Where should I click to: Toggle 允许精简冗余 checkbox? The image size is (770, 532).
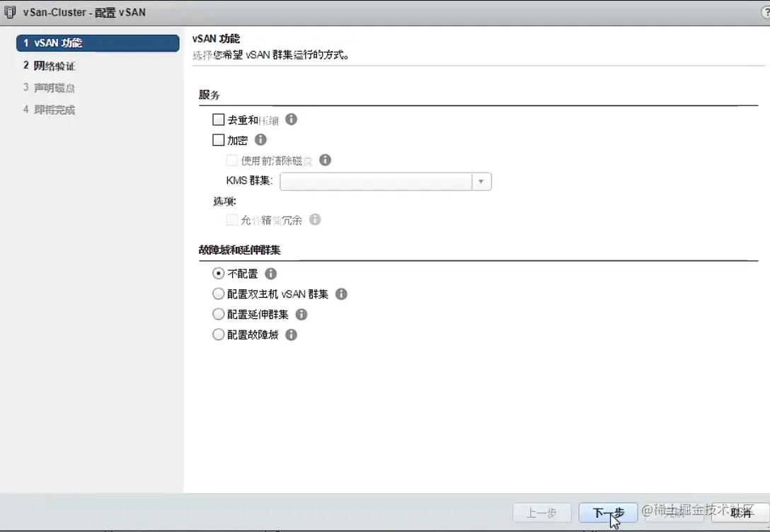coord(232,220)
